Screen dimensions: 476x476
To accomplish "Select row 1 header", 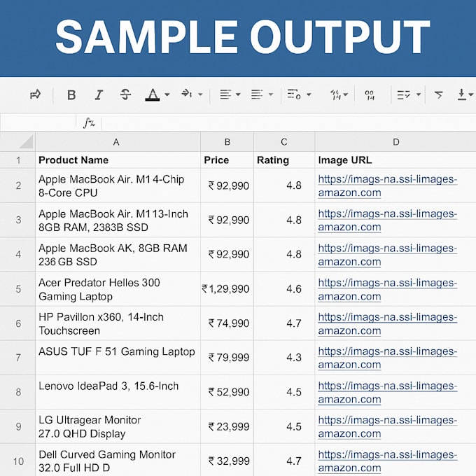I will pos(17,160).
